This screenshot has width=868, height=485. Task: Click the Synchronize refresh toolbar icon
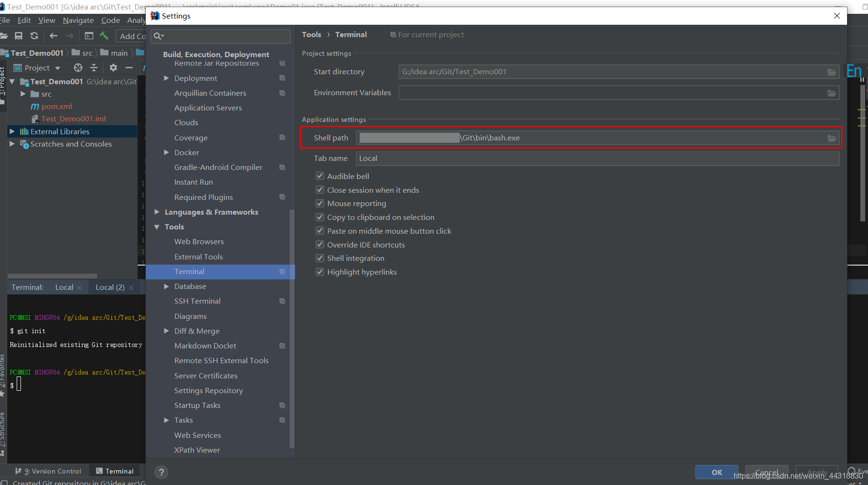34,36
